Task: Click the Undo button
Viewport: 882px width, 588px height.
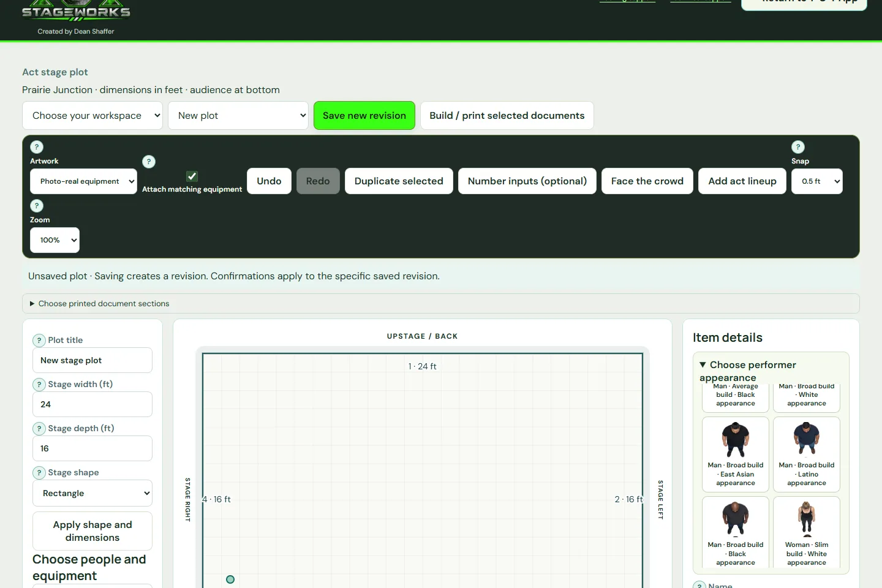Action: (269, 181)
